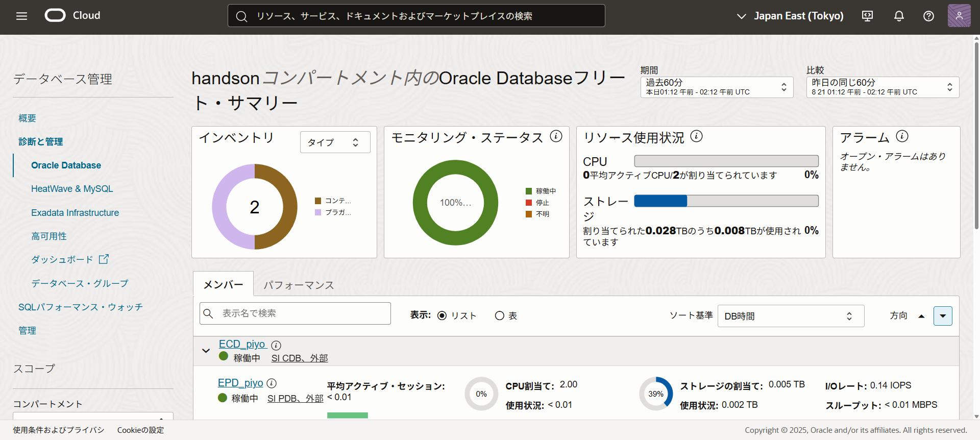Select 高可用性 in side menu
This screenshot has width=980, height=440.
click(49, 236)
